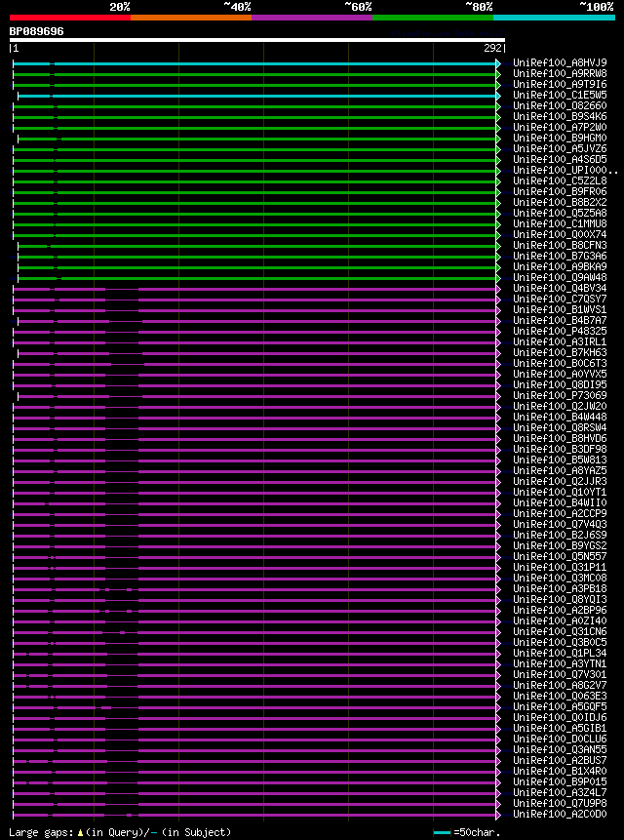624x840 pixels.
Task: Open the UniRef100_B7KH63 hit label
Action: 560,352
